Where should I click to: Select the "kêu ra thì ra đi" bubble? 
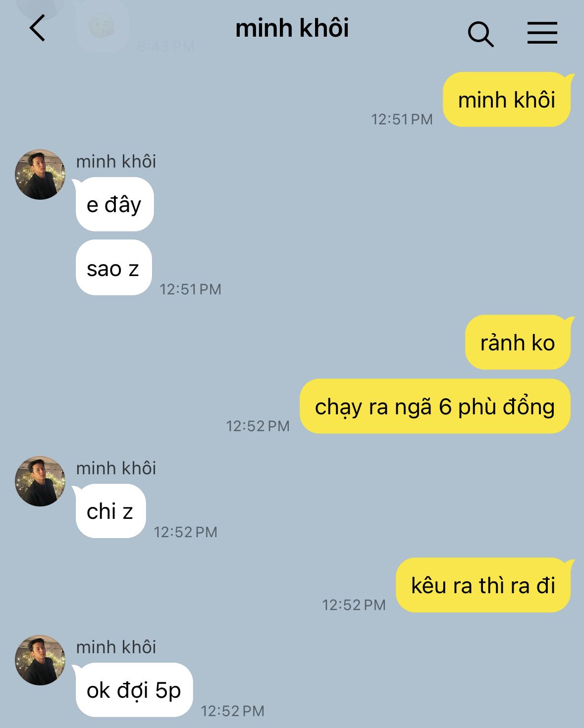click(x=483, y=585)
